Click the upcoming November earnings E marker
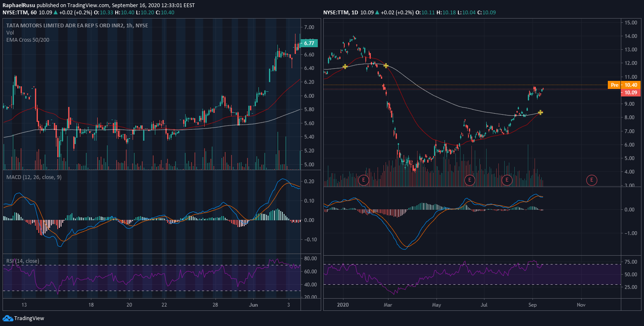The height and width of the screenshot is (326, 644). click(x=592, y=180)
